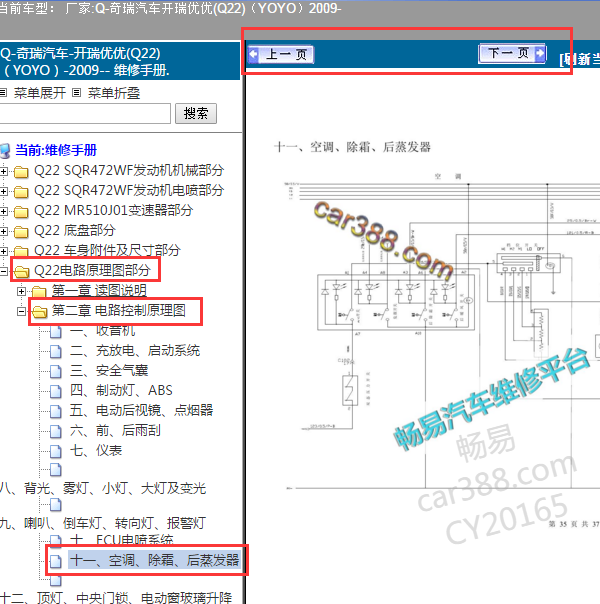This screenshot has width=600, height=604.
Task: Go to next page with 下一页 button
Action: point(512,53)
